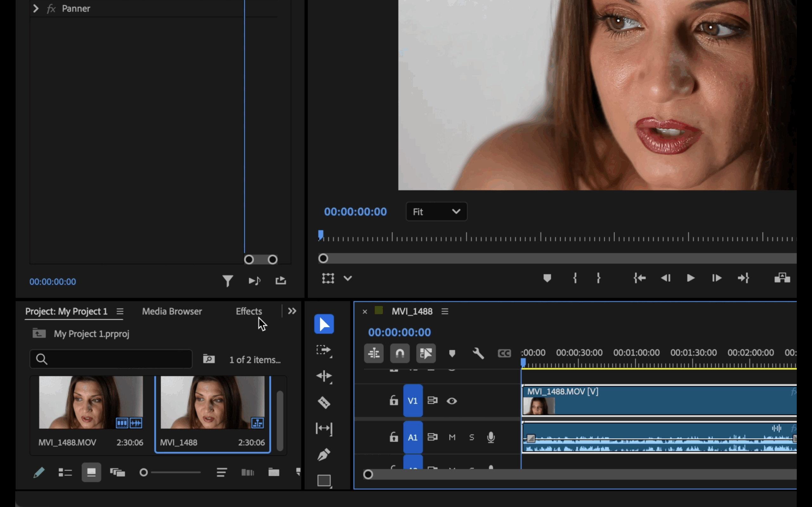Hide V1 track with eye icon
The image size is (812, 507).
point(452,401)
